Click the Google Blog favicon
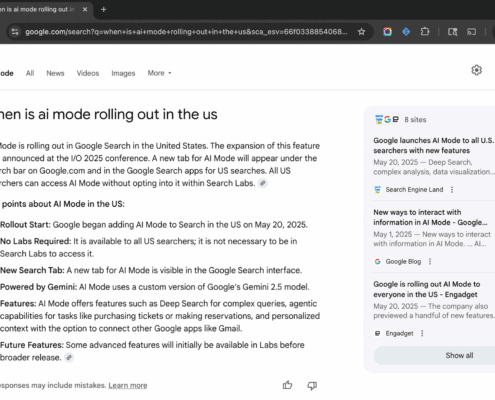The height and width of the screenshot is (400, 495). coord(378,261)
